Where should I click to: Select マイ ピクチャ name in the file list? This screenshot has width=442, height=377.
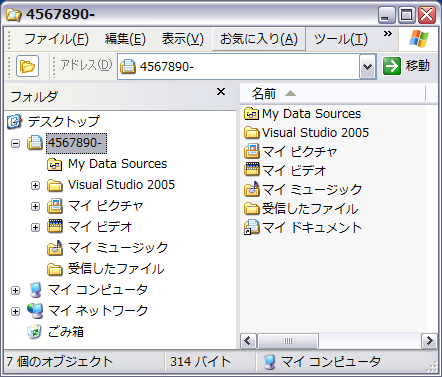tap(300, 152)
